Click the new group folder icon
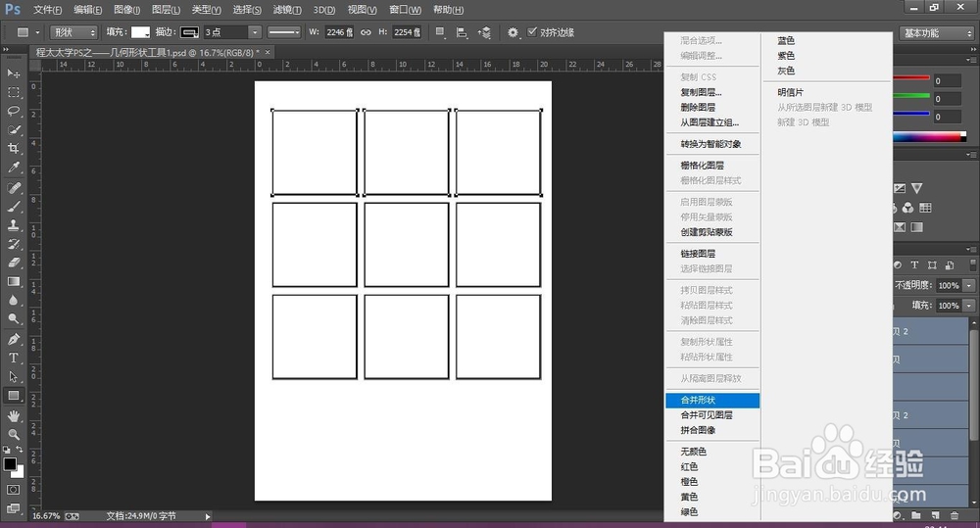 point(915,515)
